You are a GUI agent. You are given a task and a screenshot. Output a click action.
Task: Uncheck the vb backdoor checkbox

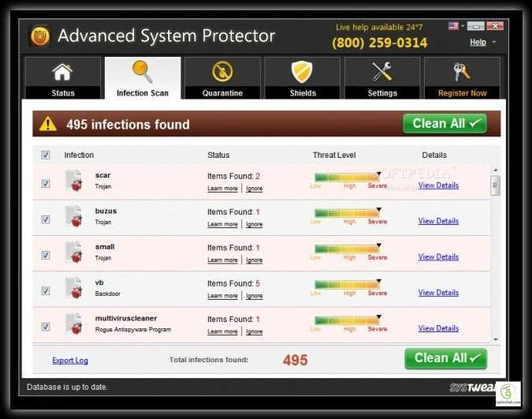pyautogui.click(x=46, y=290)
